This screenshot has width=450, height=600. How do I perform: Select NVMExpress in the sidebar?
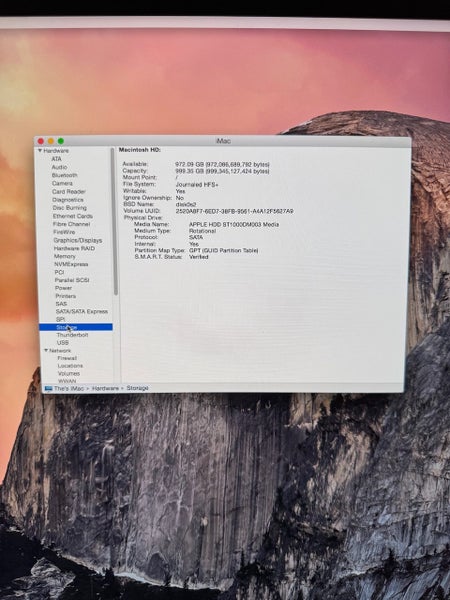(x=71, y=264)
